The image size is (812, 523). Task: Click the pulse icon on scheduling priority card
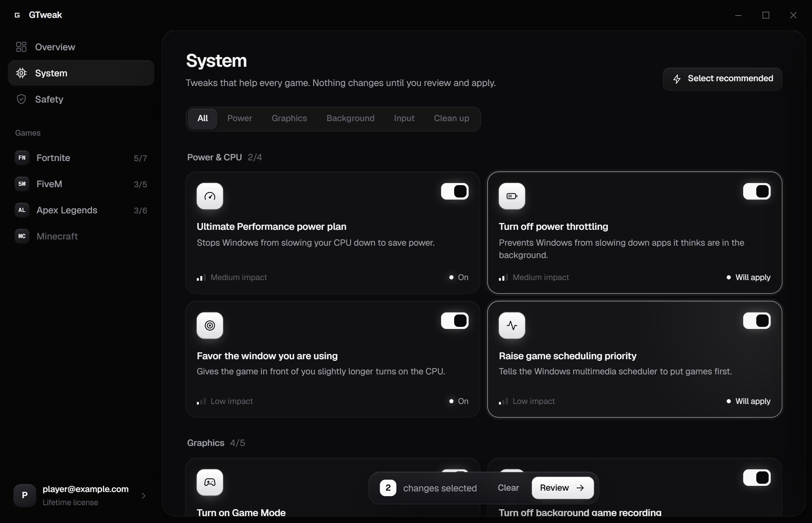512,325
